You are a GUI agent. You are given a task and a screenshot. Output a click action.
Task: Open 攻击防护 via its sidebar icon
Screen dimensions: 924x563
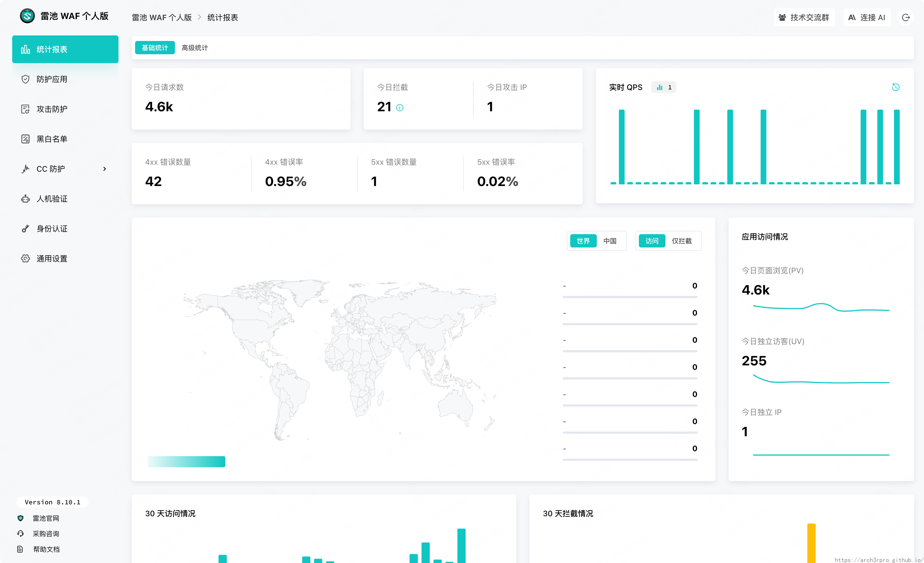pos(25,109)
